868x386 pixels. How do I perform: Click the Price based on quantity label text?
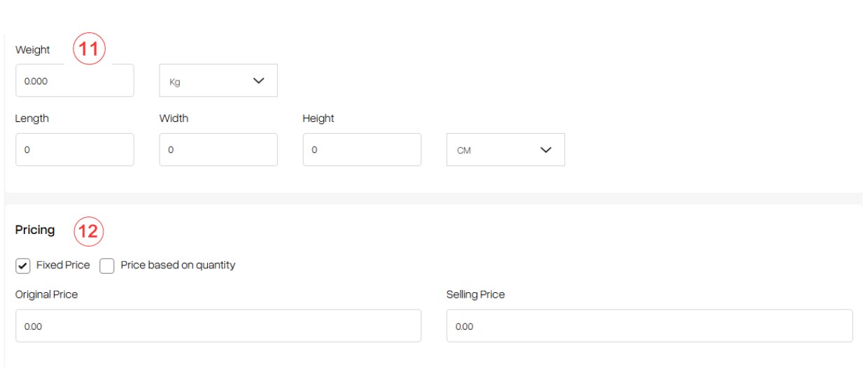pyautogui.click(x=178, y=266)
